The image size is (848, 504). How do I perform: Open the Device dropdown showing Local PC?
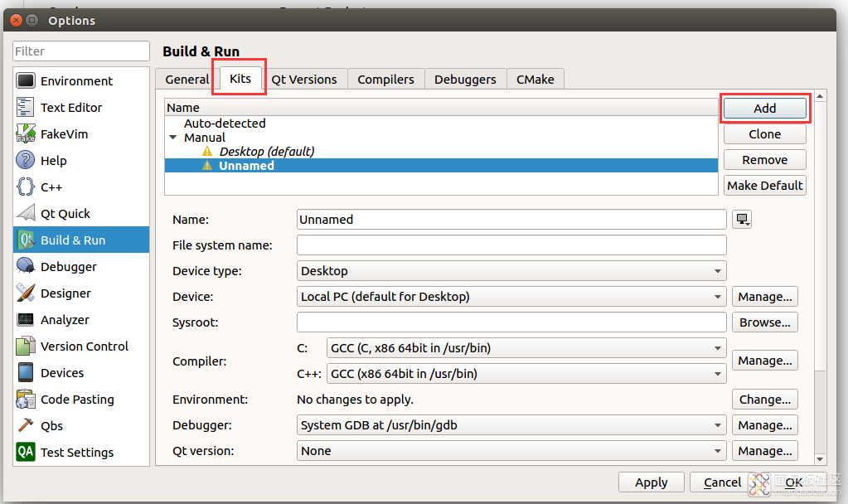pos(511,296)
